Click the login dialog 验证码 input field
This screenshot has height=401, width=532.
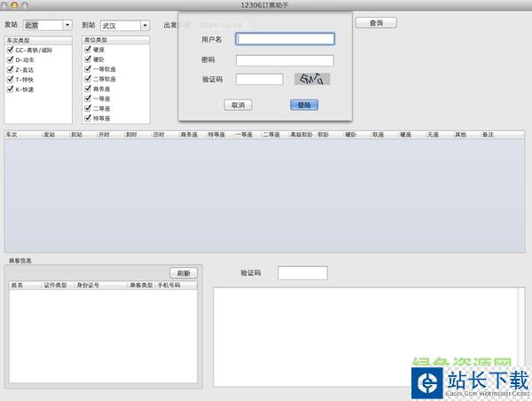coord(259,79)
